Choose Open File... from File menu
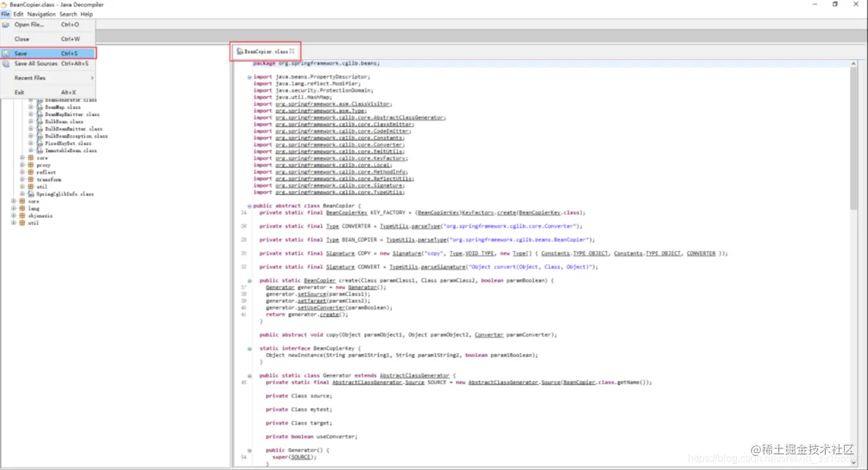The image size is (868, 470). click(48, 25)
